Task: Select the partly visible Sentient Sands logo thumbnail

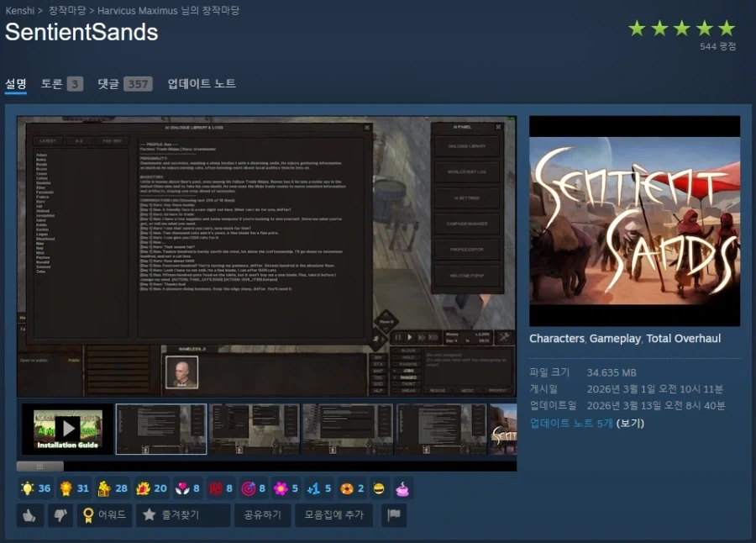Action: (x=503, y=429)
